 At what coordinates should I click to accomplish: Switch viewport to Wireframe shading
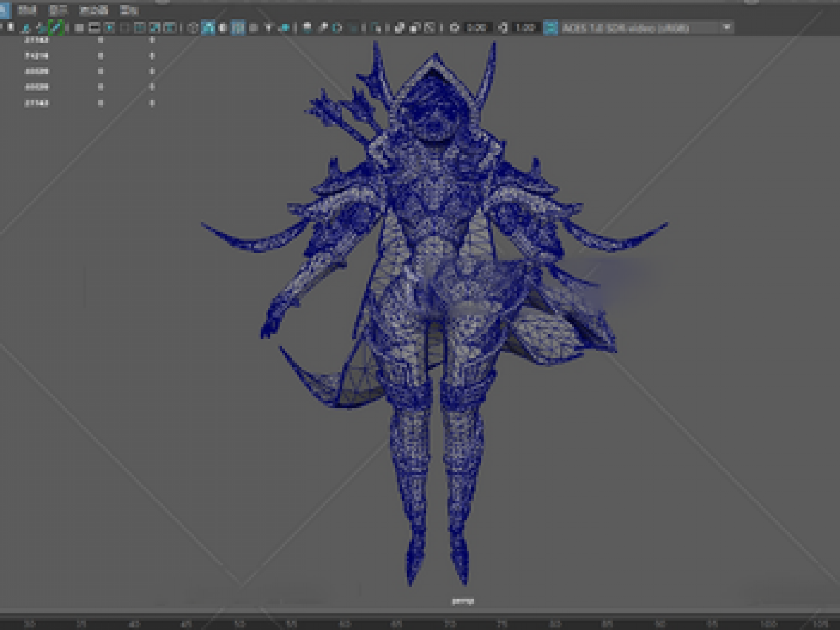193,27
